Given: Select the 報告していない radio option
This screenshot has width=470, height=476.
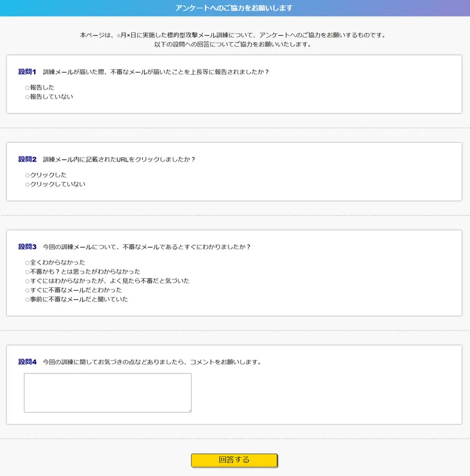Looking at the screenshot, I should (27, 97).
